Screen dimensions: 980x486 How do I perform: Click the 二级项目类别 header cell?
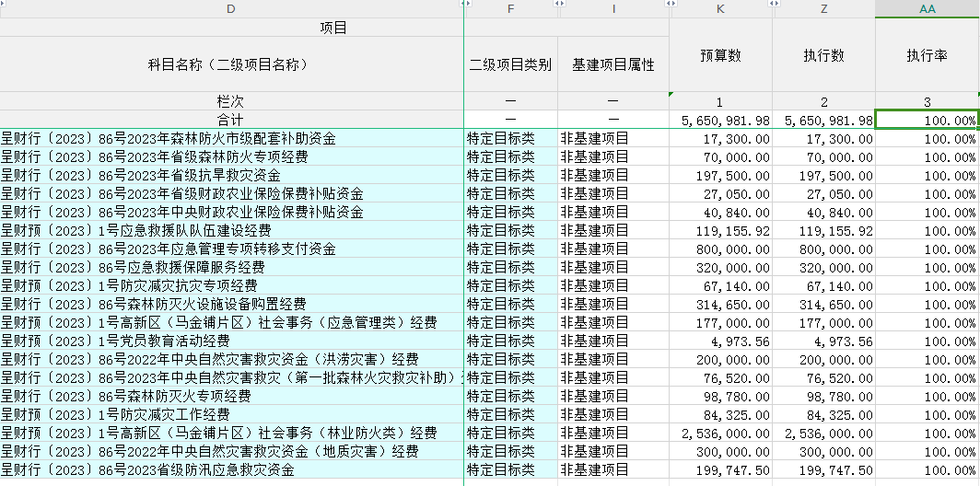[510, 64]
